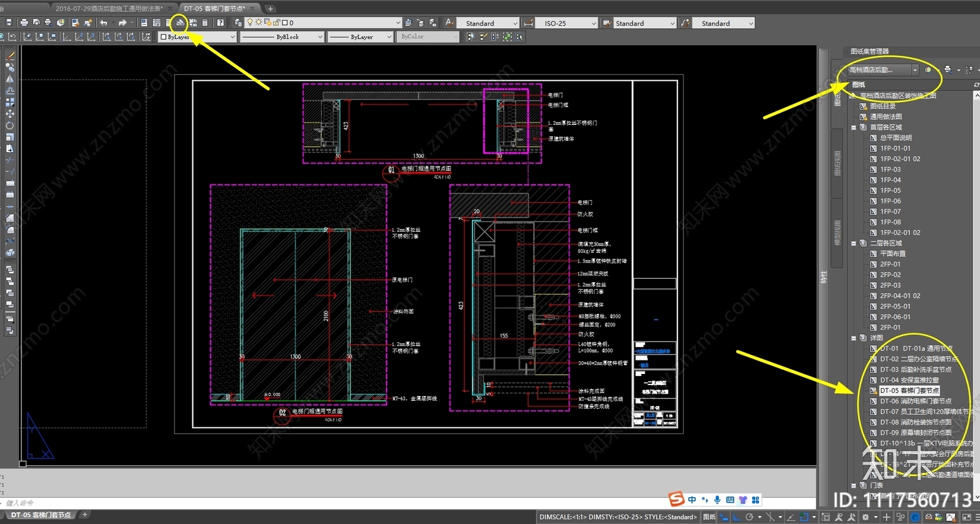Add a new layout with the plus button
This screenshot has height=524, width=980.
click(x=85, y=515)
